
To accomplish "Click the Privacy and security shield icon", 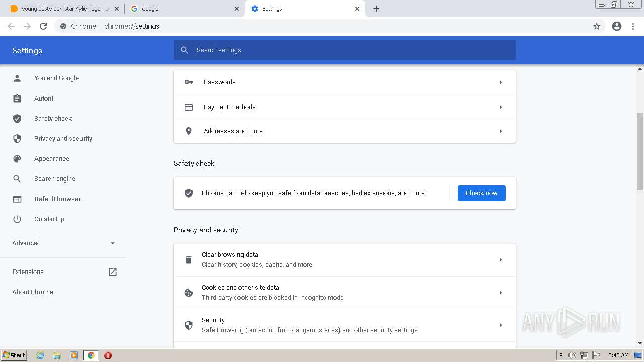I will pos(17,139).
